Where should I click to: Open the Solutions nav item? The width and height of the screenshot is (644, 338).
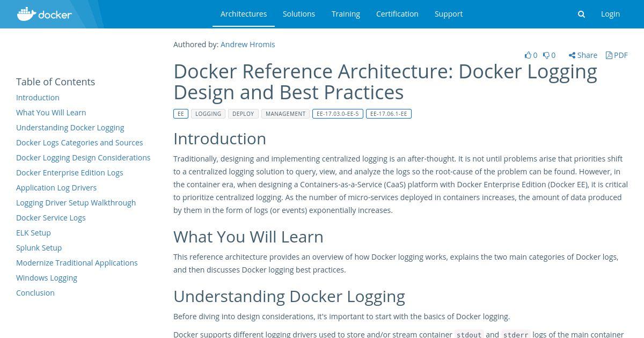[x=299, y=14]
